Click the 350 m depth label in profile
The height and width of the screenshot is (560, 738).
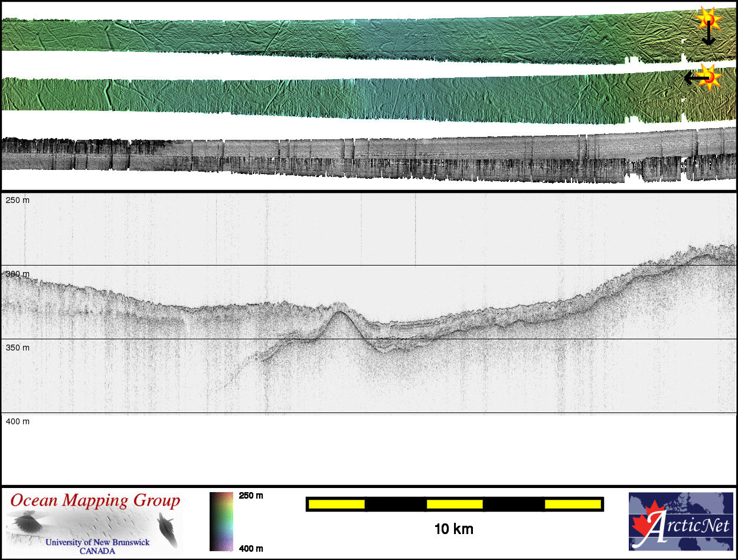pyautogui.click(x=18, y=348)
